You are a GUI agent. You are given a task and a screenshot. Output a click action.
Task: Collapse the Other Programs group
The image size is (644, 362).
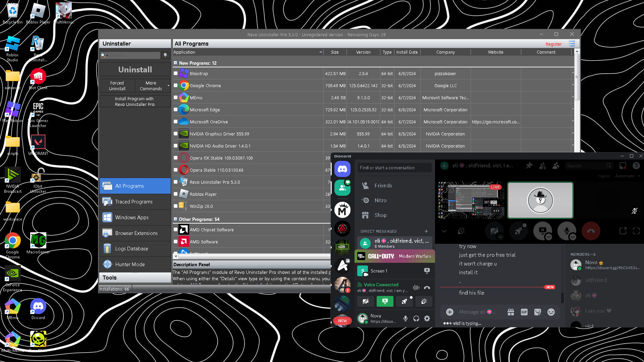[175, 219]
